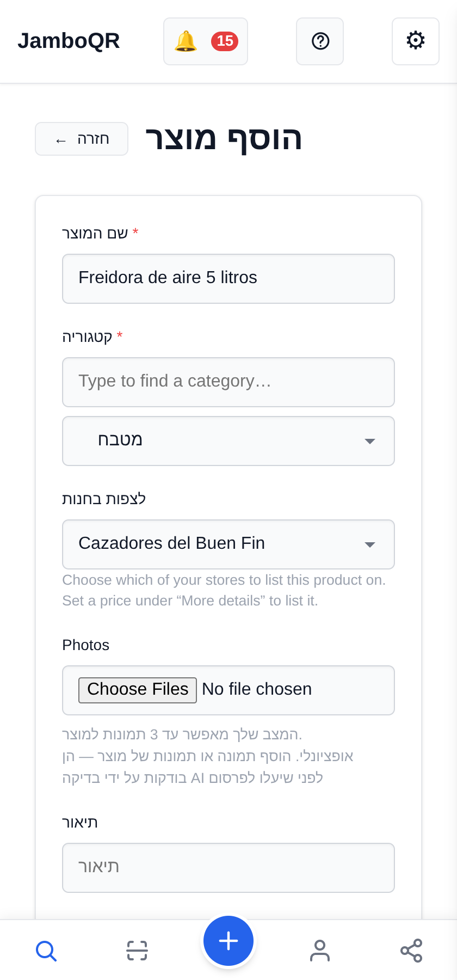Click the תיאור description input field
Viewport: 457px width, 980px height.
click(x=228, y=868)
